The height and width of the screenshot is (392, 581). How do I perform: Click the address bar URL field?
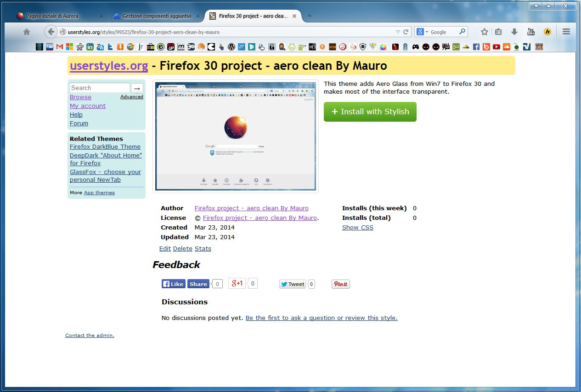(x=230, y=32)
